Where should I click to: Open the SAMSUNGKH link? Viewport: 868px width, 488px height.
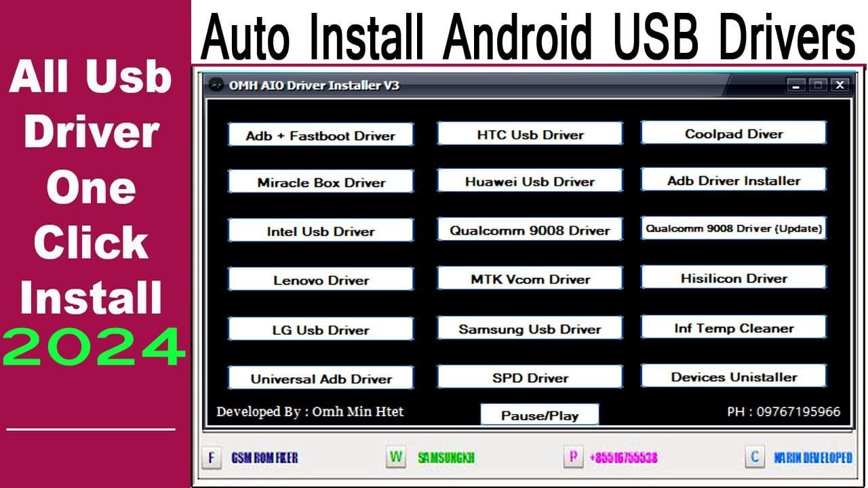[446, 458]
